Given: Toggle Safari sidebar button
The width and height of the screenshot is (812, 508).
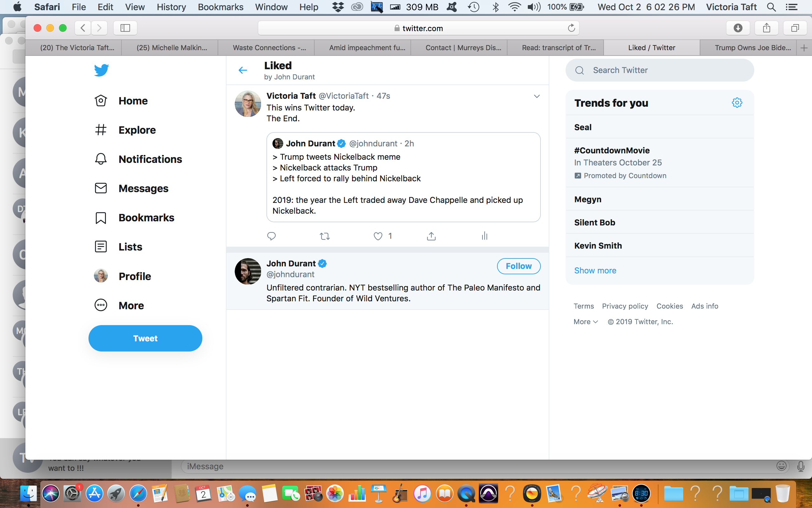Looking at the screenshot, I should 125,28.
